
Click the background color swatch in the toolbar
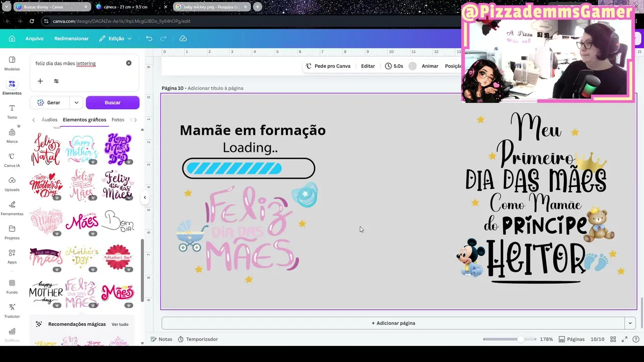coord(413,66)
